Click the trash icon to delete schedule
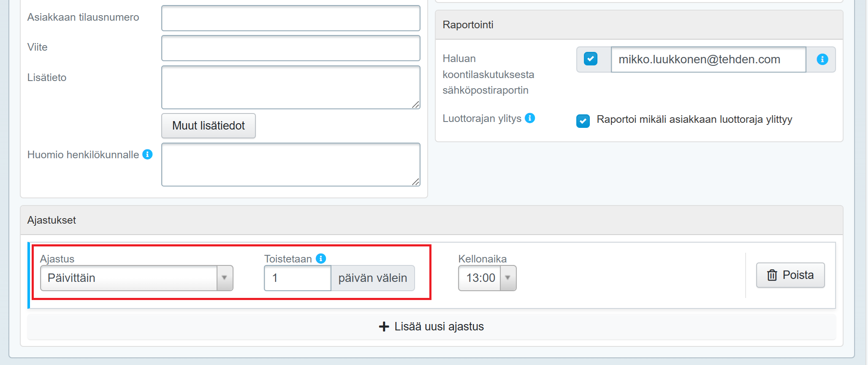 click(x=772, y=275)
